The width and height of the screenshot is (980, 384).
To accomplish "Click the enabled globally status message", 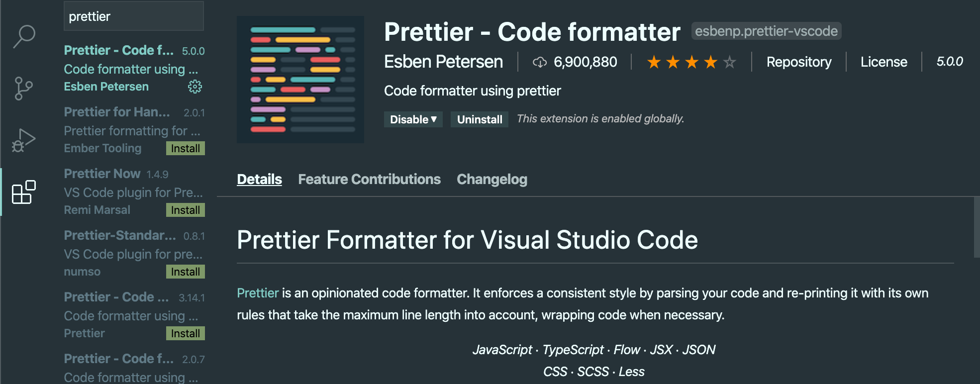I will point(600,119).
